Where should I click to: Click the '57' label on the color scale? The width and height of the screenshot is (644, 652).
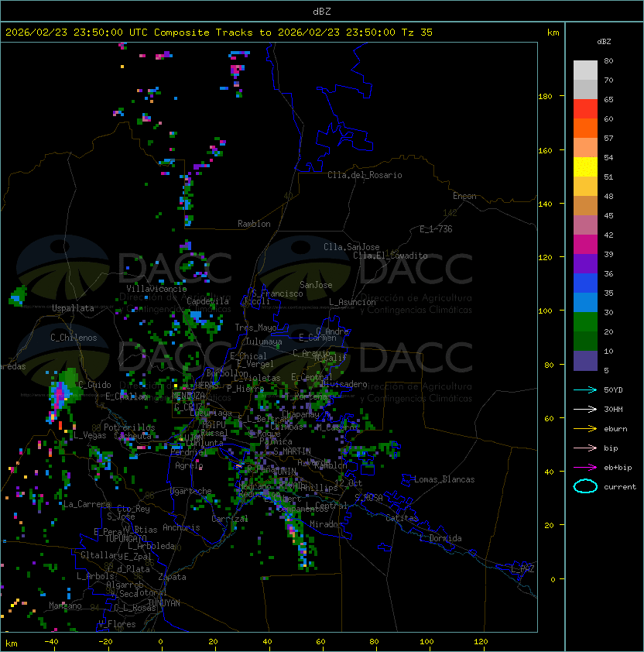click(x=608, y=138)
